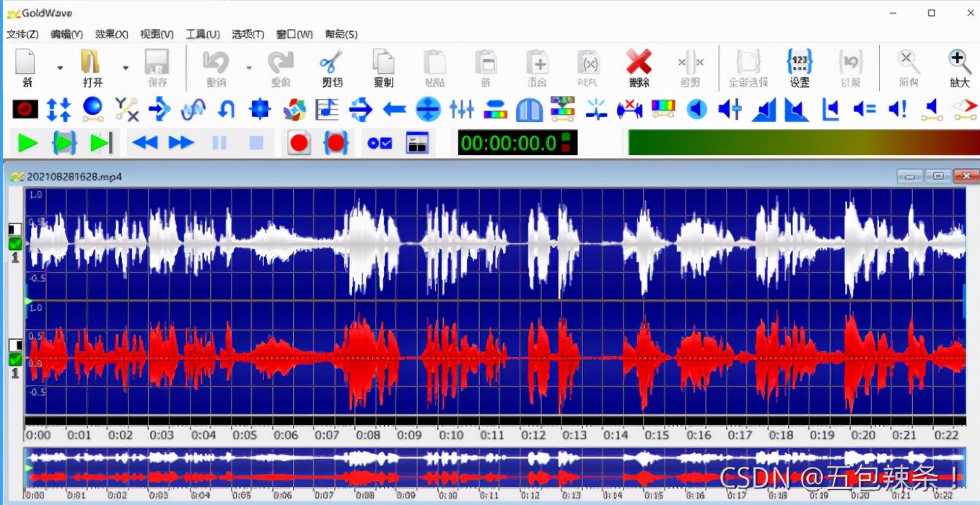This screenshot has height=505, width=980.
Task: Click the 放大 zoom-in magnifier button
Action: 959,68
